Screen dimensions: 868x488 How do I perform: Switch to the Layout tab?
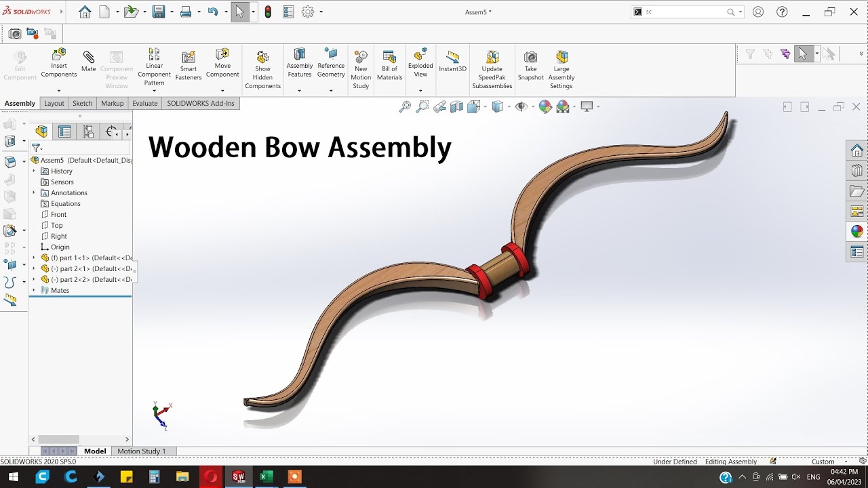(x=54, y=103)
